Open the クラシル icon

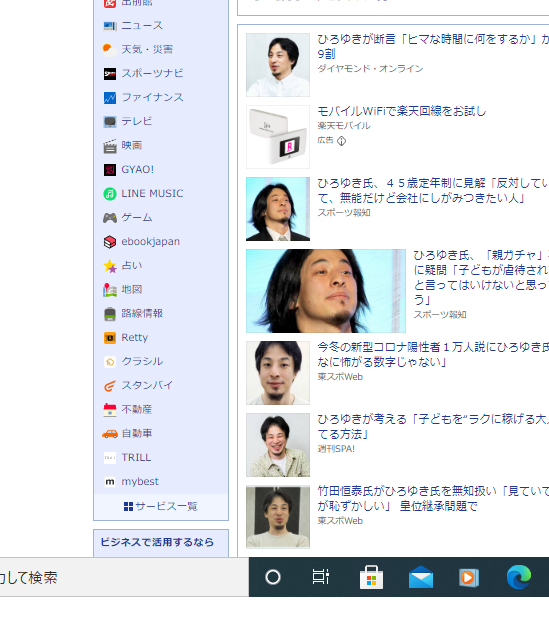coord(110,362)
